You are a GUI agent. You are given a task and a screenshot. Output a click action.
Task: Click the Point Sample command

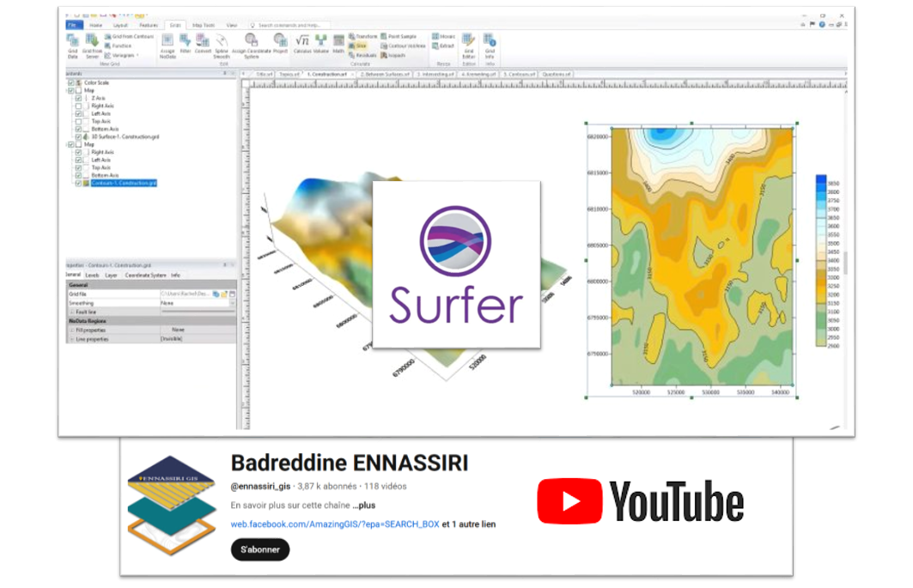tap(399, 37)
